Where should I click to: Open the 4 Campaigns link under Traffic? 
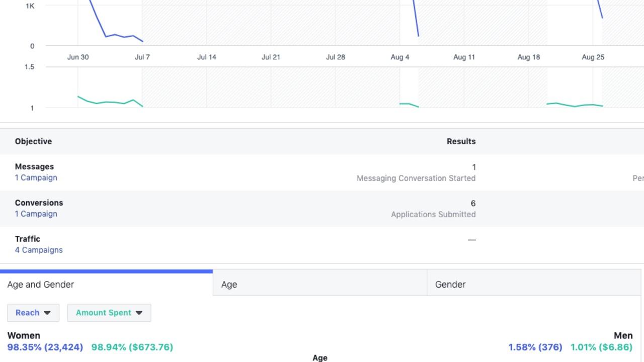point(39,250)
